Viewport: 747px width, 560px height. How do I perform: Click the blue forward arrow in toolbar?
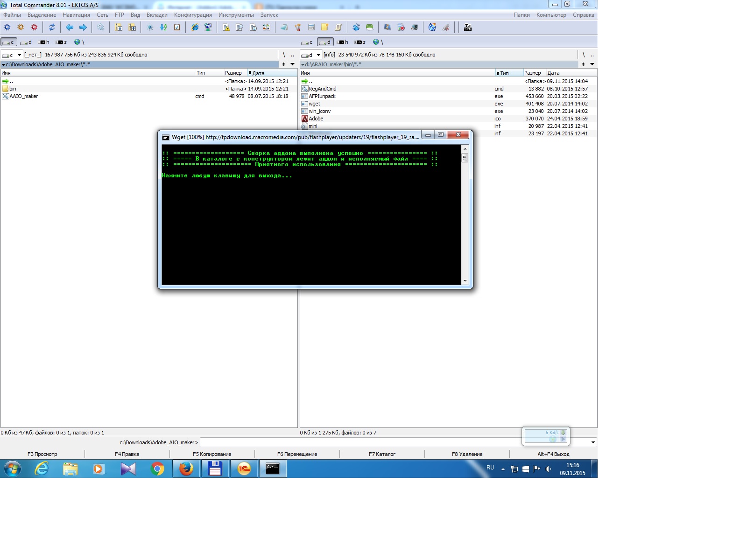point(83,28)
